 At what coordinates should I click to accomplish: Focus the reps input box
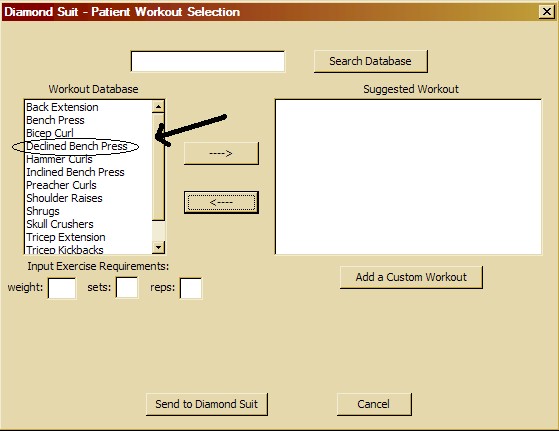(191, 288)
